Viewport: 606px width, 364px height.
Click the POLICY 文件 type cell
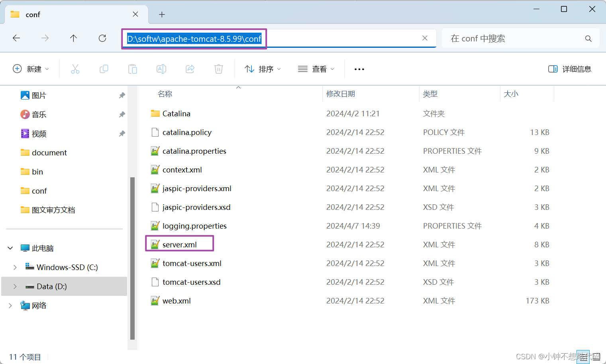444,132
